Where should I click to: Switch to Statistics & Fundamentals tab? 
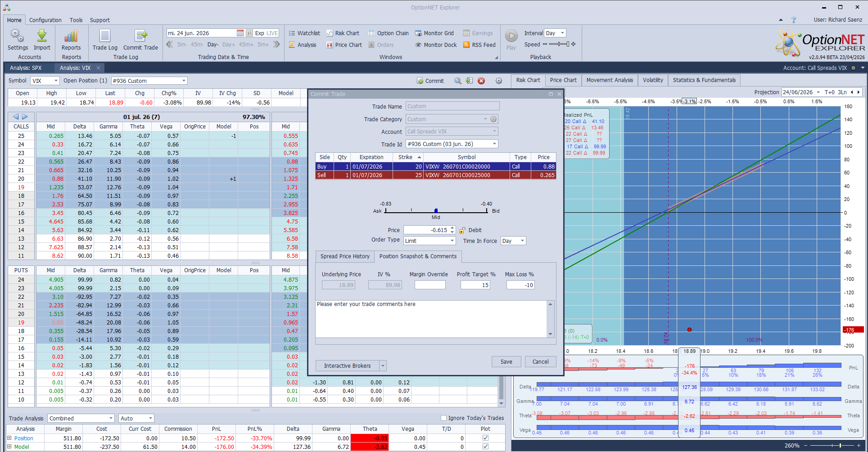704,80
